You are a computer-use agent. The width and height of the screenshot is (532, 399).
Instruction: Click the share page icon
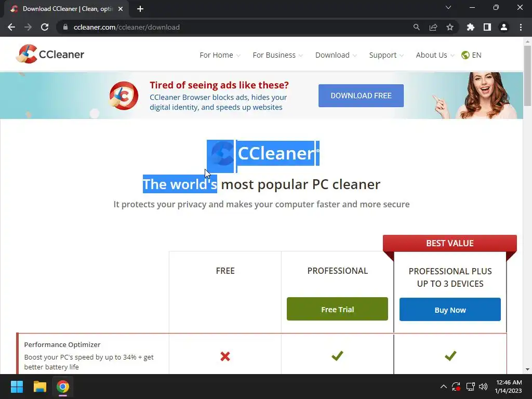[433, 27]
